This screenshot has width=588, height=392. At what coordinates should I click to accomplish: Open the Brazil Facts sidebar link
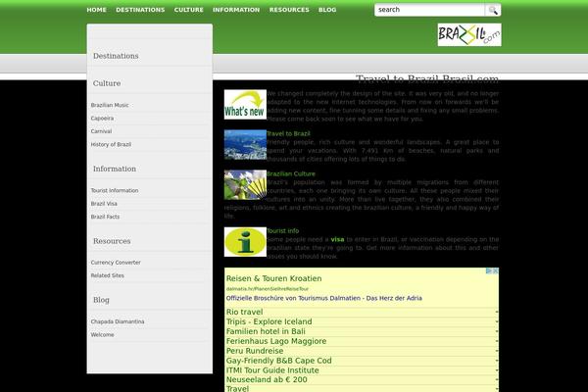[x=105, y=217]
